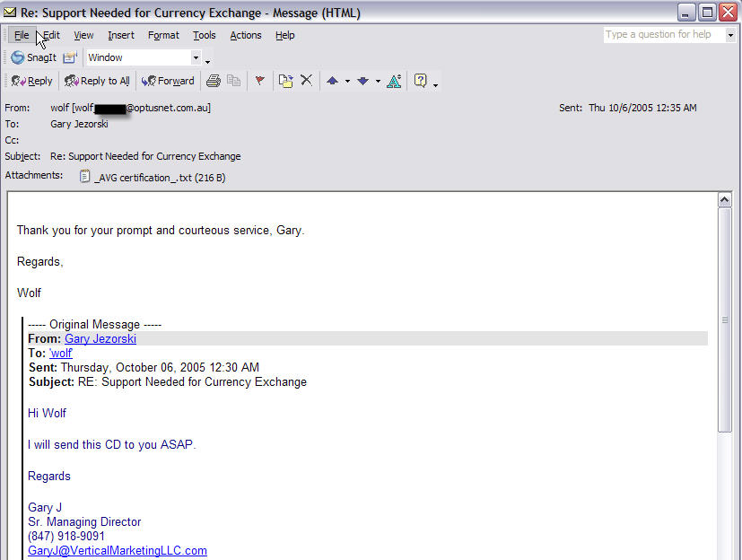Expand the SnagIt Window profile dropdown
Viewport: 742px width, 560px height.
tap(196, 57)
